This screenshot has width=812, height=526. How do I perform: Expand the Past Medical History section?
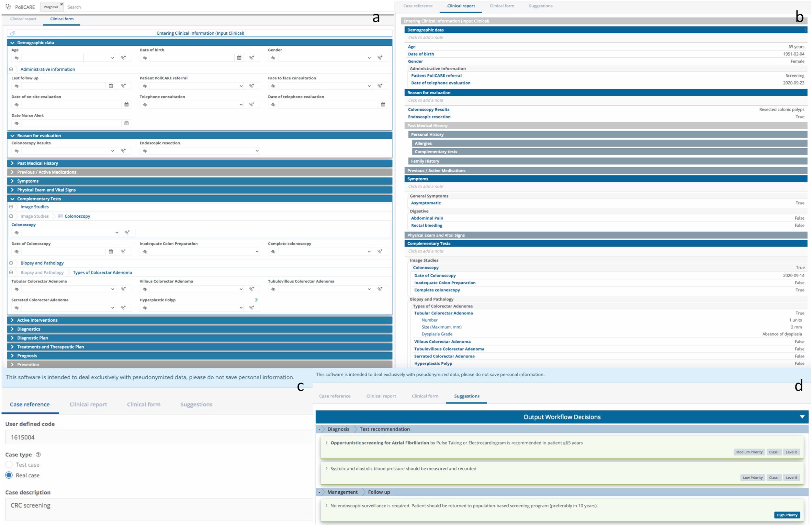tap(13, 163)
